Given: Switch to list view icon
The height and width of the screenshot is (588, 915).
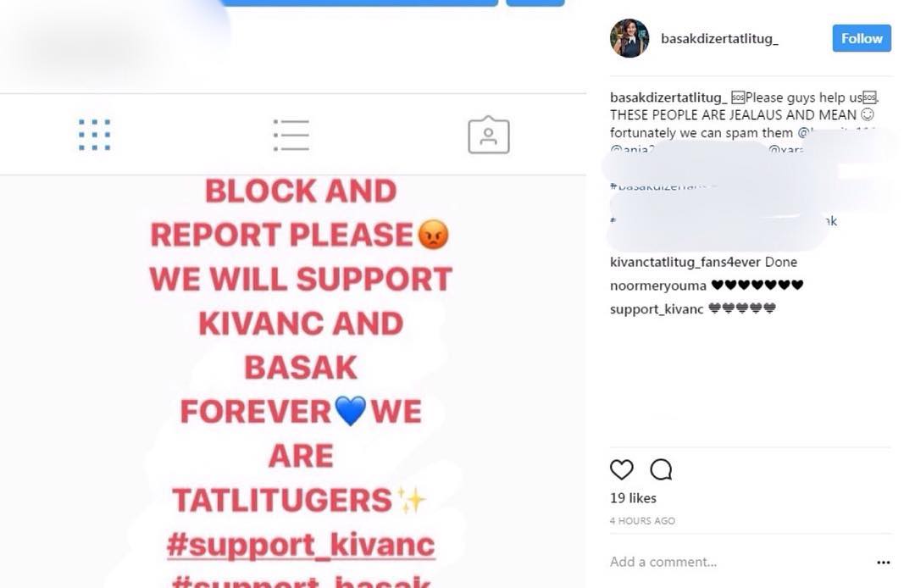Looking at the screenshot, I should click(x=291, y=135).
